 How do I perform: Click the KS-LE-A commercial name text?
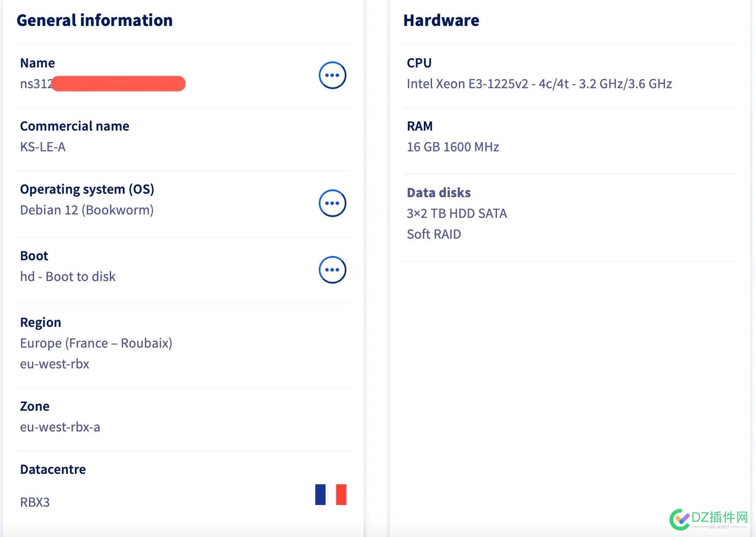point(43,147)
